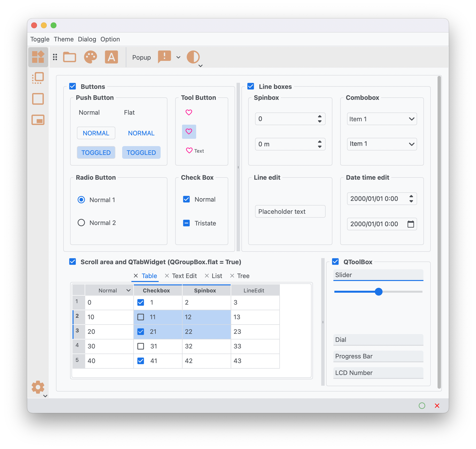Open the Normal column header dropdown
This screenshot has height=449, width=476.
coord(128,290)
